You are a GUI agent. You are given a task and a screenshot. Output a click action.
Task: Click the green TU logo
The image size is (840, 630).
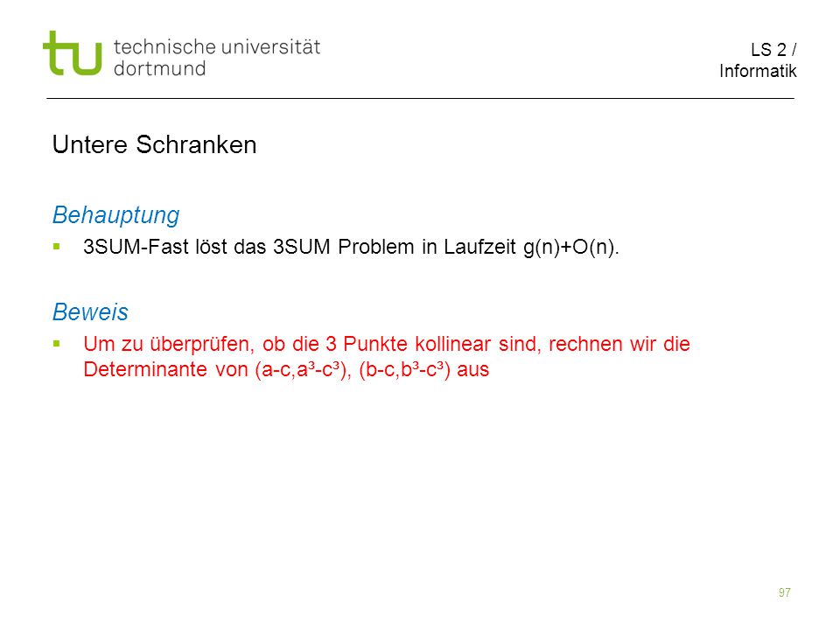pos(73,53)
